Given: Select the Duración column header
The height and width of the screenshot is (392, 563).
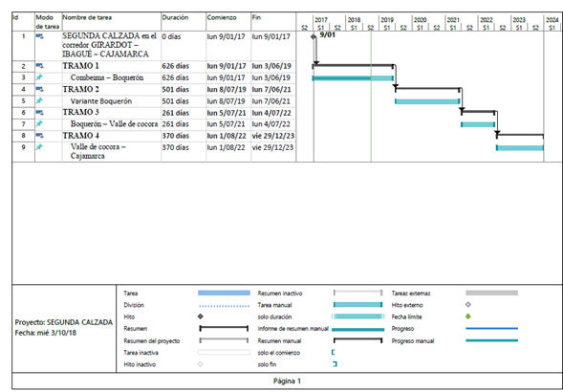Looking at the screenshot, I should 175,17.
